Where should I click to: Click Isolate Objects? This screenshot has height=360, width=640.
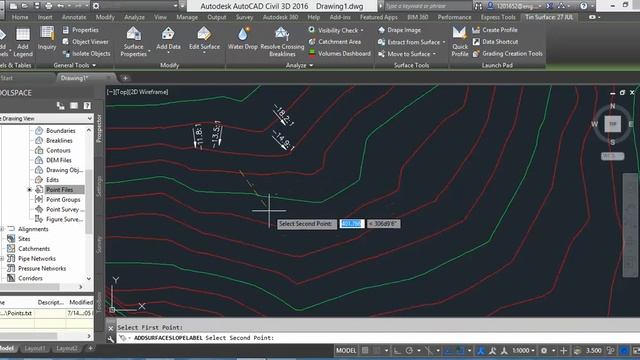pyautogui.click(x=86, y=53)
